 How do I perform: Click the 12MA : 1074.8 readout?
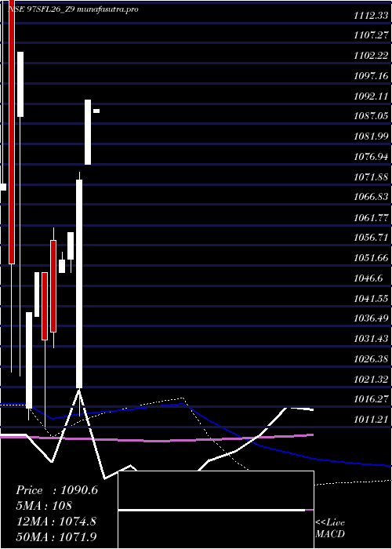coord(56,522)
